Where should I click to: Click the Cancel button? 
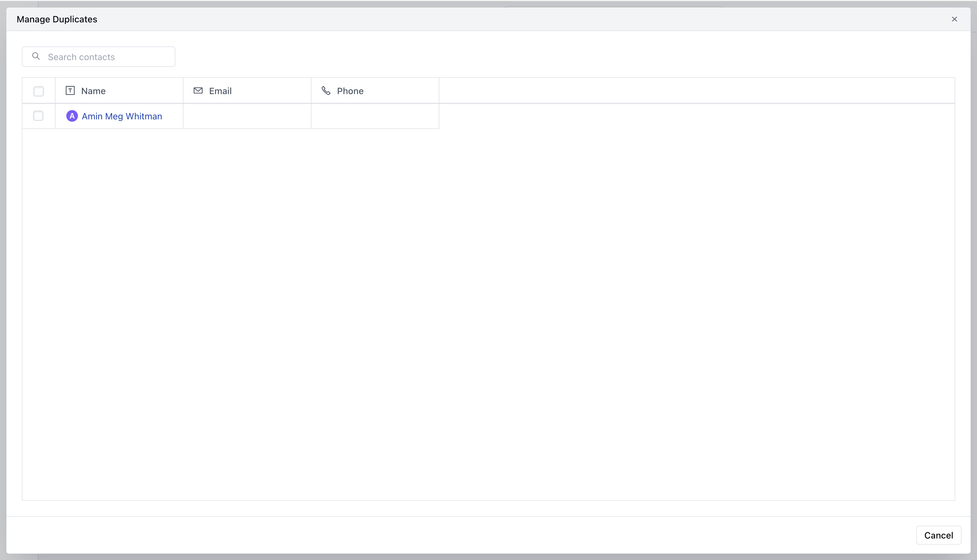(x=938, y=535)
